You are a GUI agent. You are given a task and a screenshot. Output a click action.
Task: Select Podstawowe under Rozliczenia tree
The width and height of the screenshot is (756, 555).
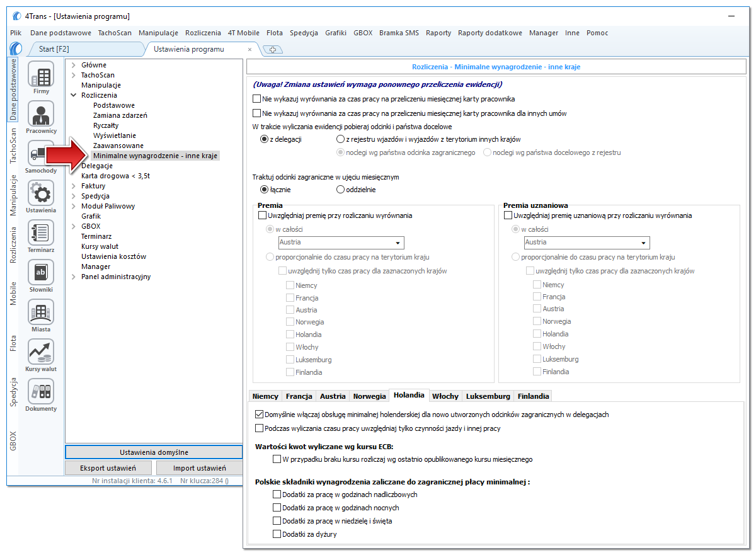click(114, 105)
